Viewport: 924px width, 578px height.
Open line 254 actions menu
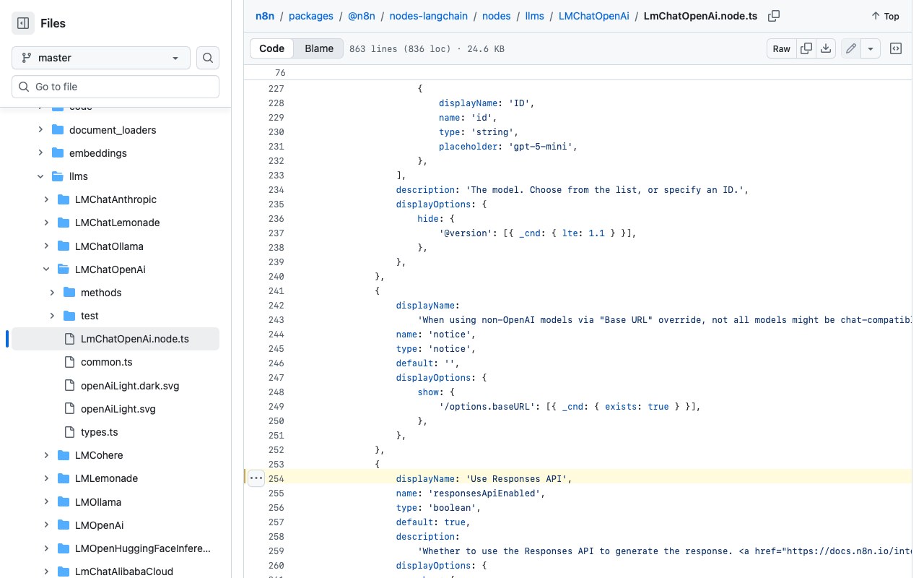click(256, 478)
